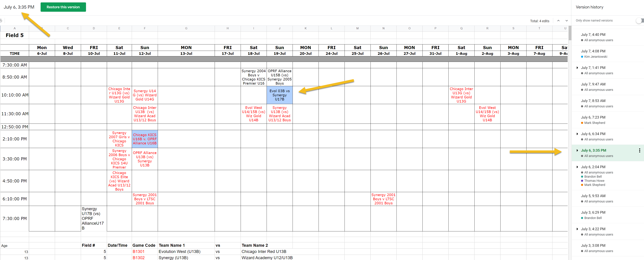Click the Team Name 1 header cell
Viewport: 644px width, 260px height.
click(x=186, y=245)
